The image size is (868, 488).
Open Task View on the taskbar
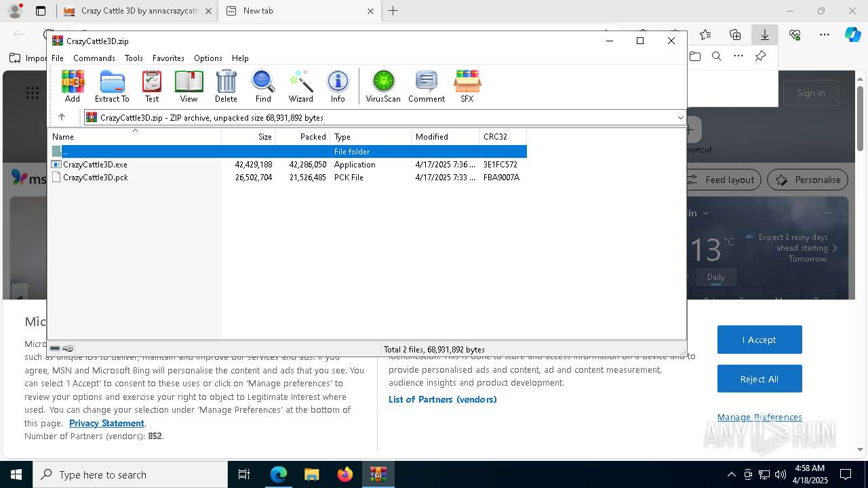point(244,474)
